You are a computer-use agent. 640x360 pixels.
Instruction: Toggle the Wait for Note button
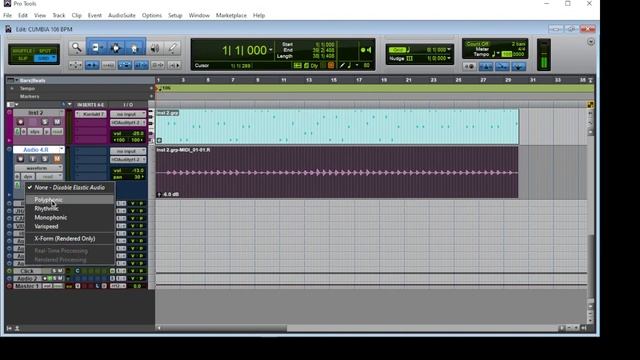469,66
